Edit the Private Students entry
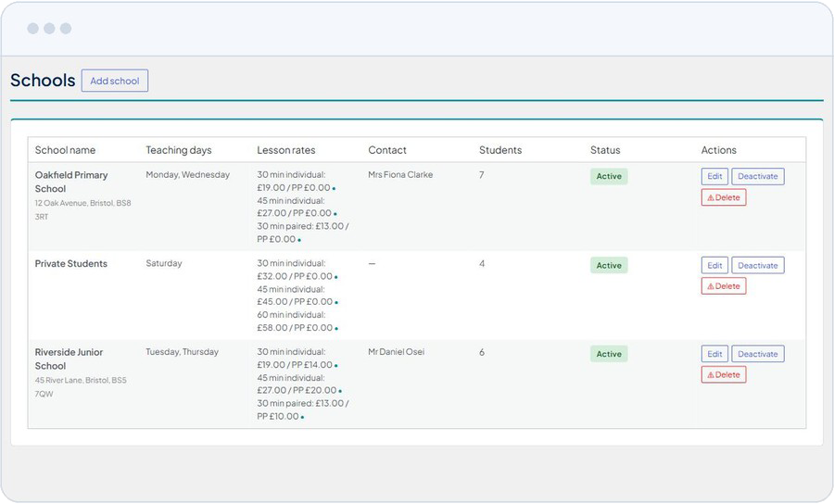The height and width of the screenshot is (504, 834). 714,265
